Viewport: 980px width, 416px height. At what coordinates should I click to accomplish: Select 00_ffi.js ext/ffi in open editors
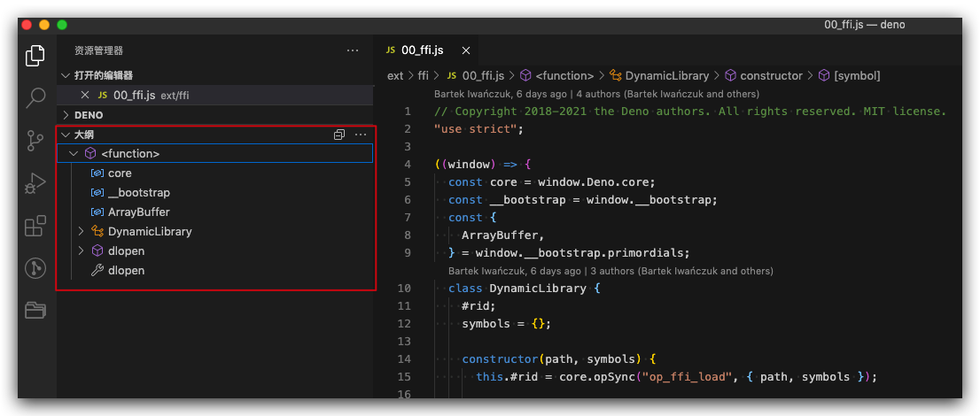[x=215, y=95]
